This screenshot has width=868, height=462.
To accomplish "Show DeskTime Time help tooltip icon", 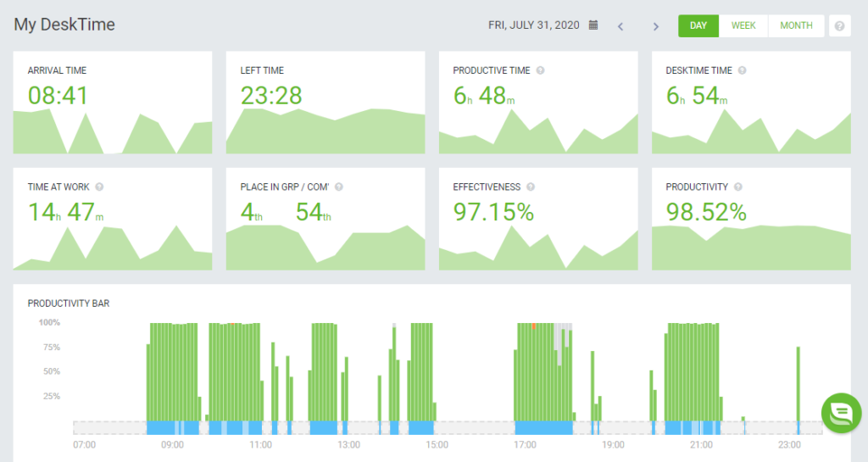I will [x=743, y=70].
